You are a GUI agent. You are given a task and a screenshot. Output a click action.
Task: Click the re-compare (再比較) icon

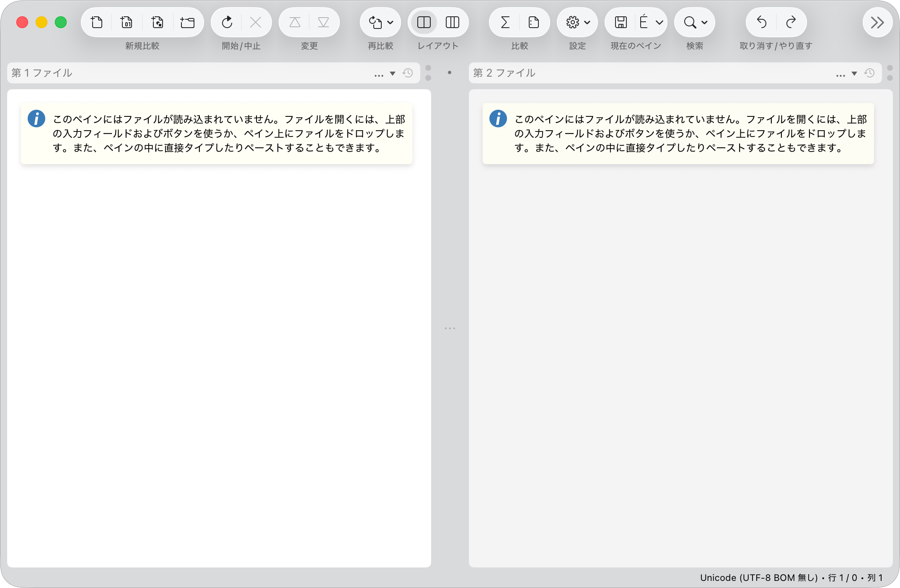pyautogui.click(x=375, y=22)
